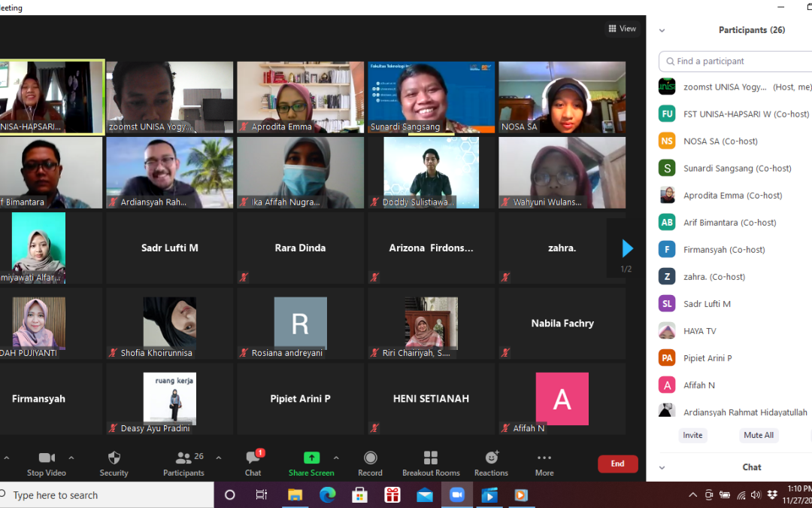Click the More three-dots icon
Viewport: 812px width, 508px height.
point(544,458)
